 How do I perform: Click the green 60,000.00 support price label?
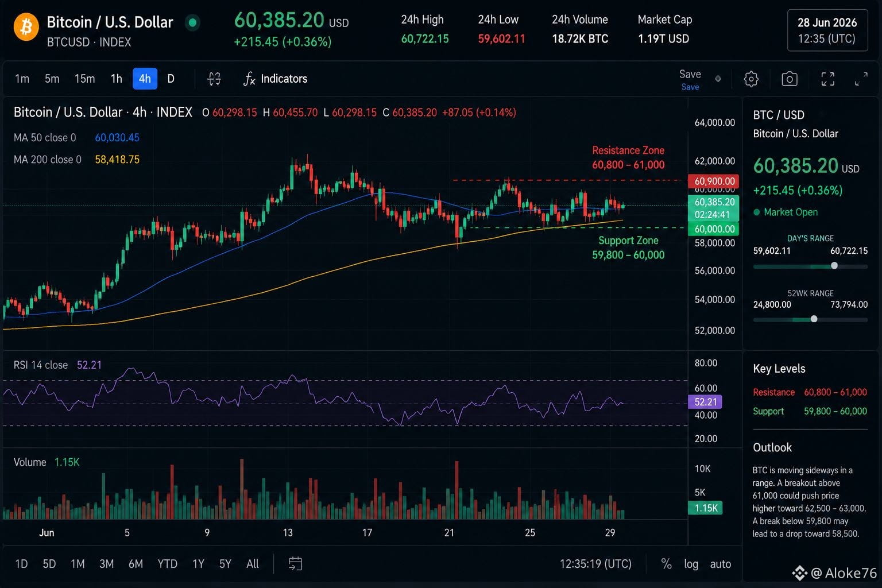714,229
